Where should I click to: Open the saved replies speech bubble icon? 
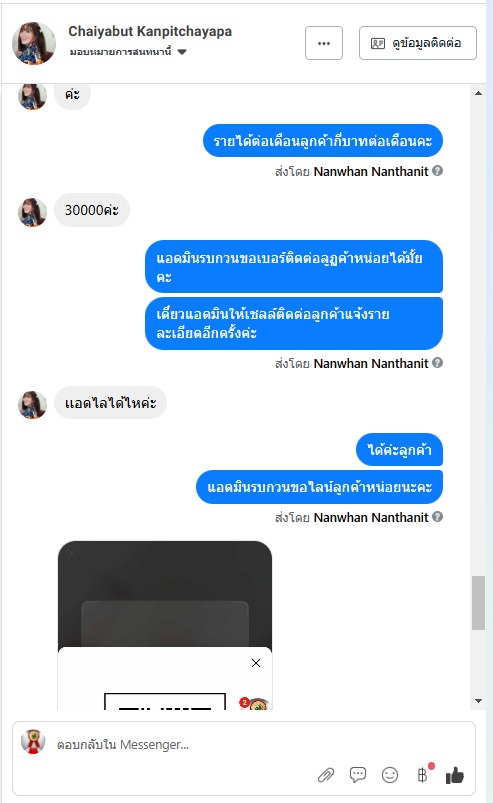pos(357,774)
